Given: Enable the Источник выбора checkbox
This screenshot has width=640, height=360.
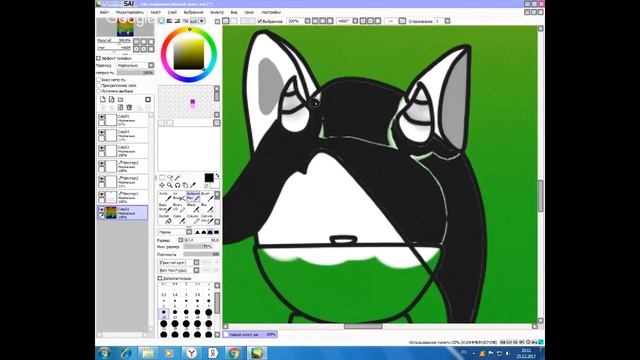Looking at the screenshot, I should click(98, 91).
